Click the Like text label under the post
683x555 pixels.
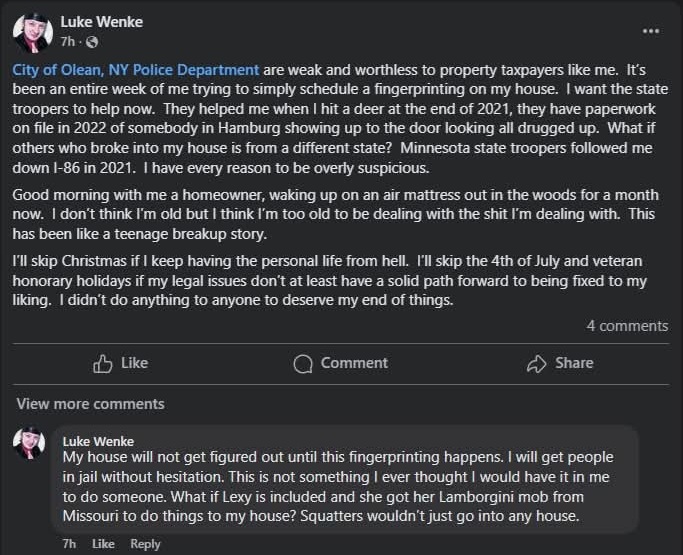[135, 363]
